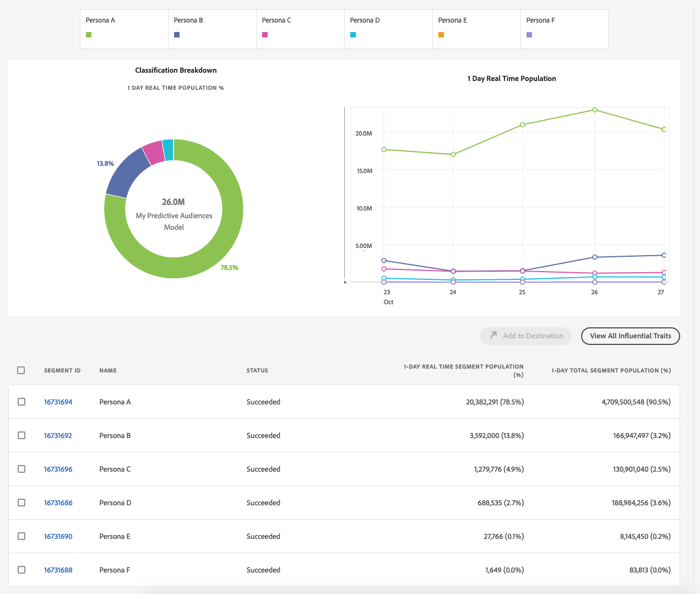Click the Persona B blue color swatch

(177, 35)
